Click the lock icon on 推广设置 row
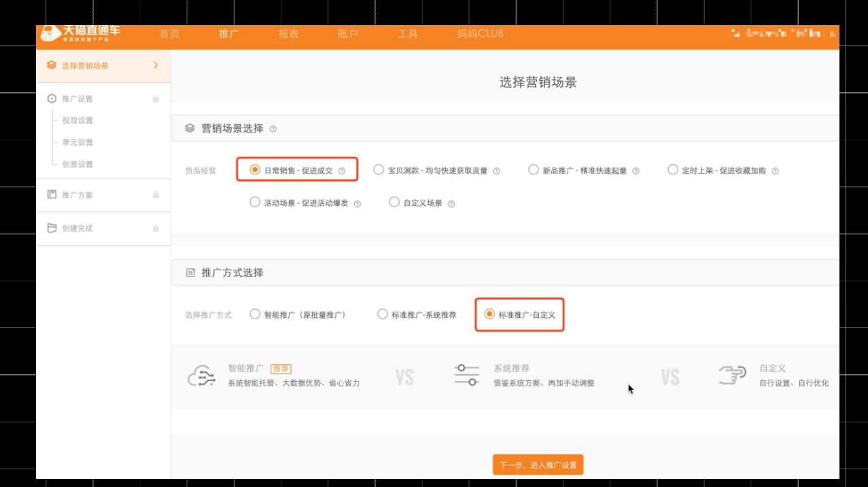This screenshot has width=868, height=487. [x=156, y=98]
